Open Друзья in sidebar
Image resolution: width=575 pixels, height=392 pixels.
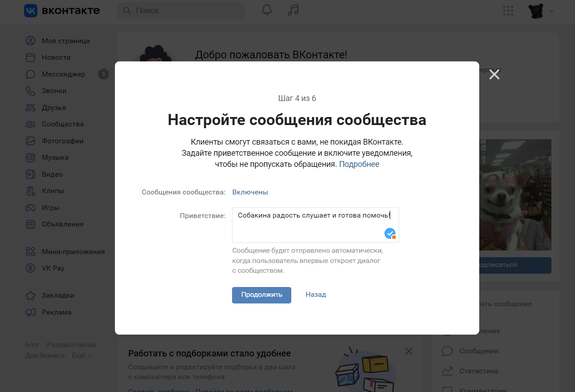click(54, 108)
